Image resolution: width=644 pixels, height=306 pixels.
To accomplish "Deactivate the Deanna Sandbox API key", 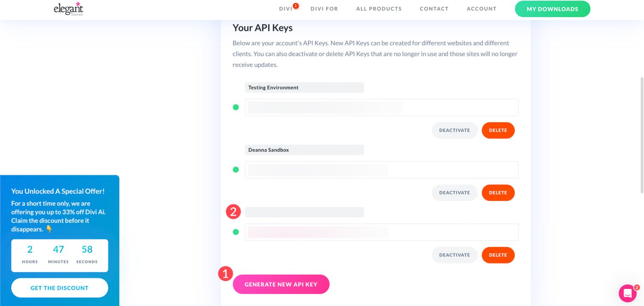I will pyautogui.click(x=454, y=192).
